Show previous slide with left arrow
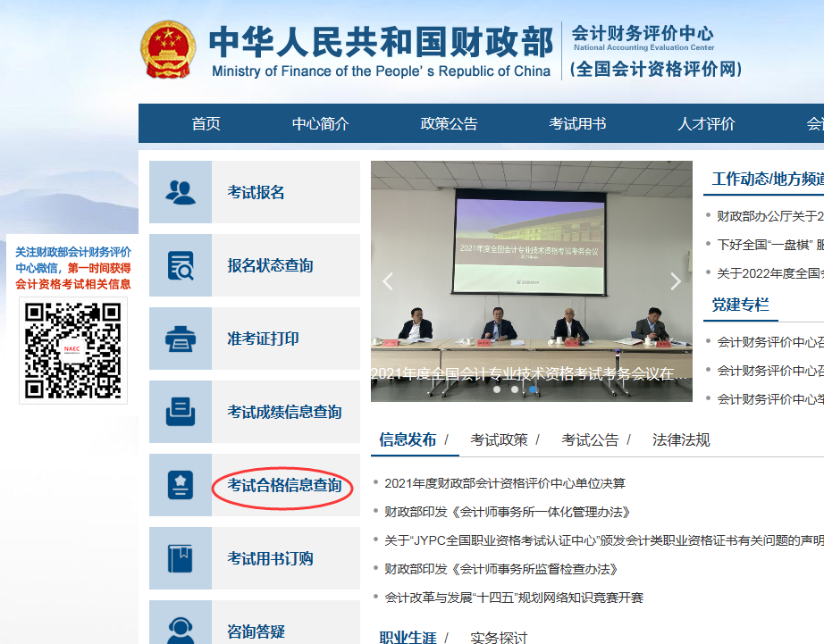 point(388,281)
